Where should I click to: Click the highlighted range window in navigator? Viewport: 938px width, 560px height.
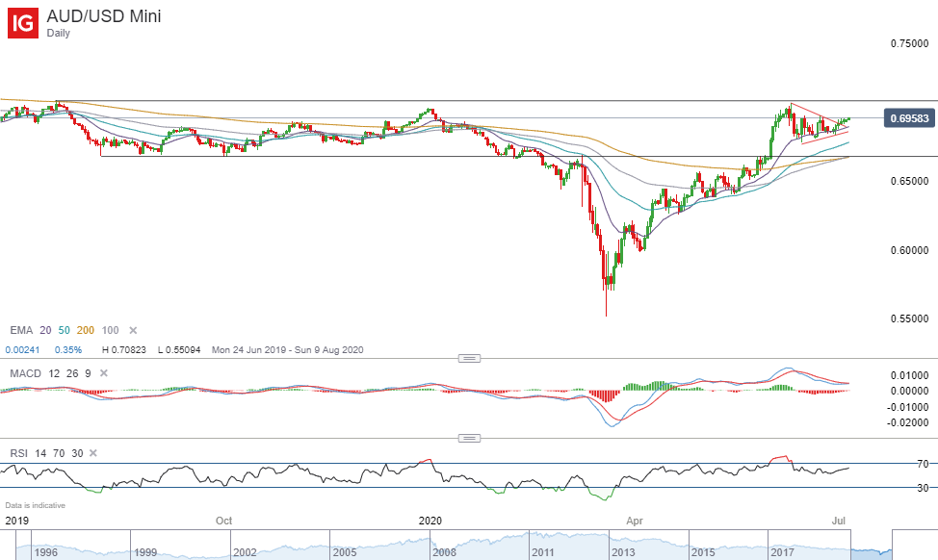(x=871, y=545)
